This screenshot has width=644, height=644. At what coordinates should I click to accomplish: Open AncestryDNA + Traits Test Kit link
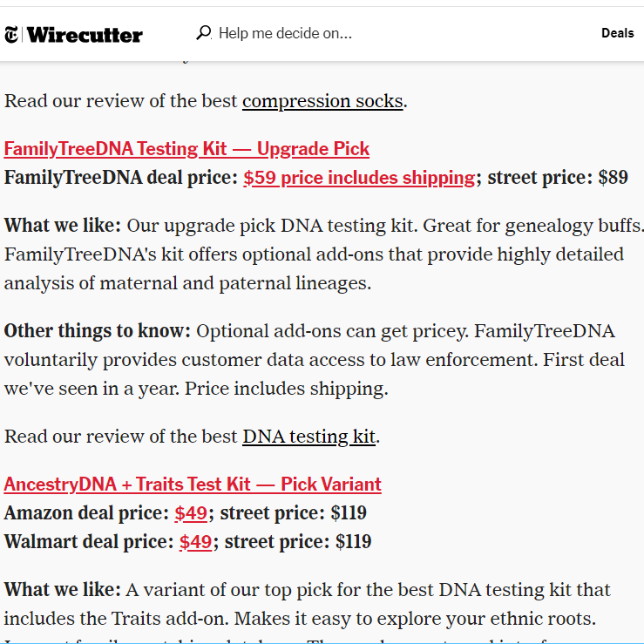(193, 485)
